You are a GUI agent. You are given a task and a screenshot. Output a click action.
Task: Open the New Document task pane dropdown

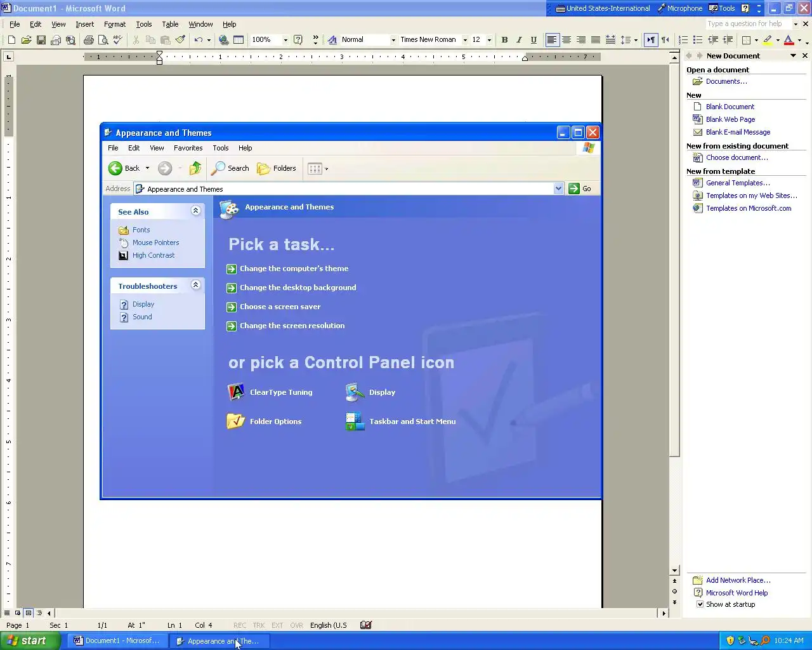click(793, 56)
